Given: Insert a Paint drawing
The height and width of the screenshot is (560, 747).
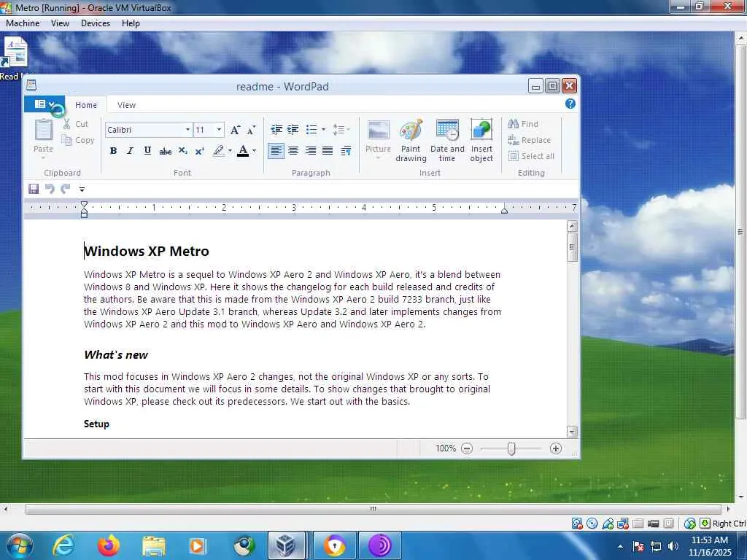Looking at the screenshot, I should (x=411, y=141).
